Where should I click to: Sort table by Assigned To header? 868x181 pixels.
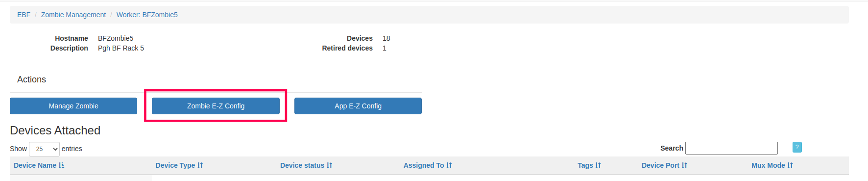[424, 165]
